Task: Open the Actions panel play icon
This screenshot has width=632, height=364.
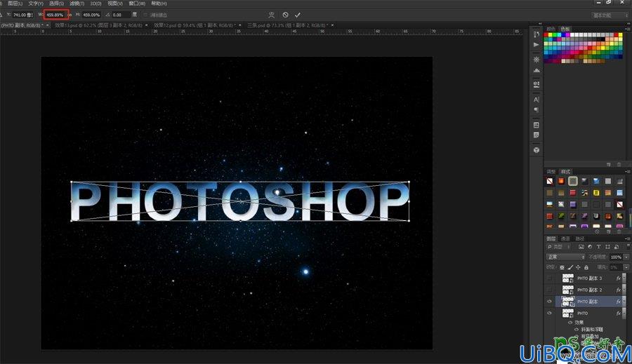Action: tap(536, 45)
